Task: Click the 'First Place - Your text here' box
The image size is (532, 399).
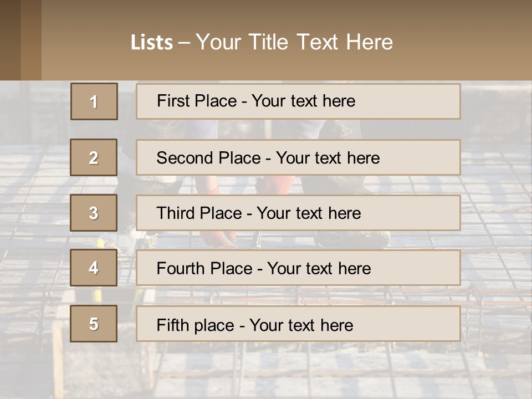Action: click(x=298, y=101)
